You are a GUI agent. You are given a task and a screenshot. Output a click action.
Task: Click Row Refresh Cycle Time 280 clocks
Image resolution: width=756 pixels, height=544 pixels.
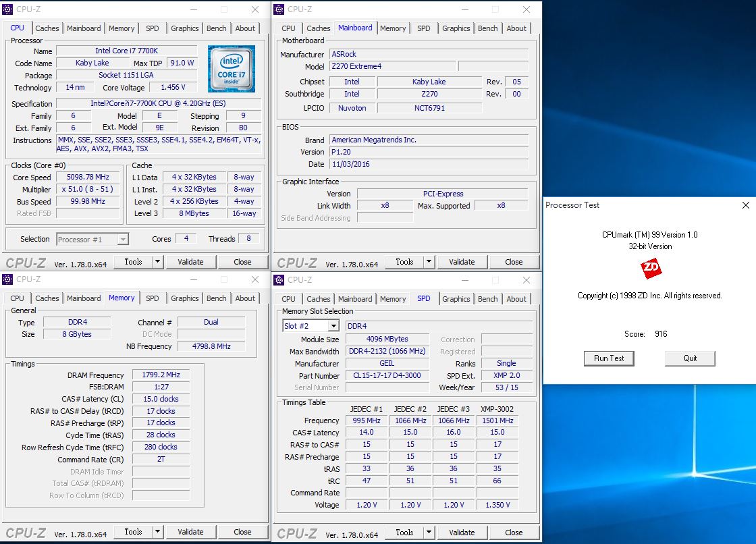pyautogui.click(x=161, y=447)
